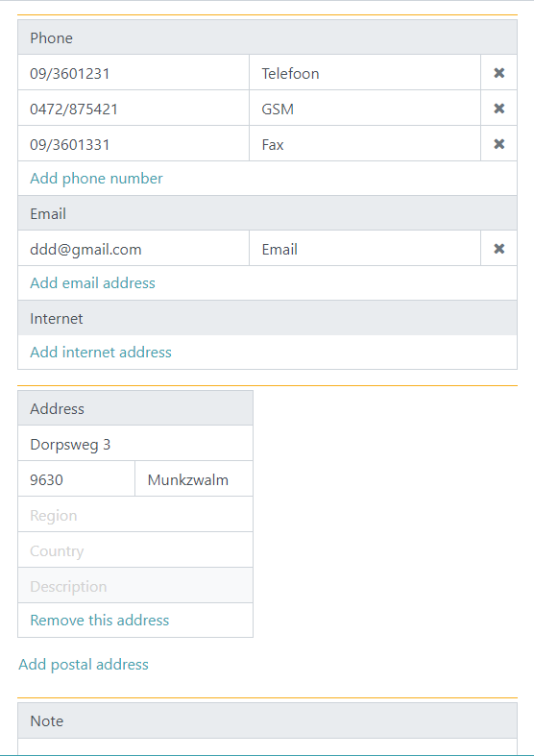Add another postal address
The image size is (534, 756).
click(84, 665)
